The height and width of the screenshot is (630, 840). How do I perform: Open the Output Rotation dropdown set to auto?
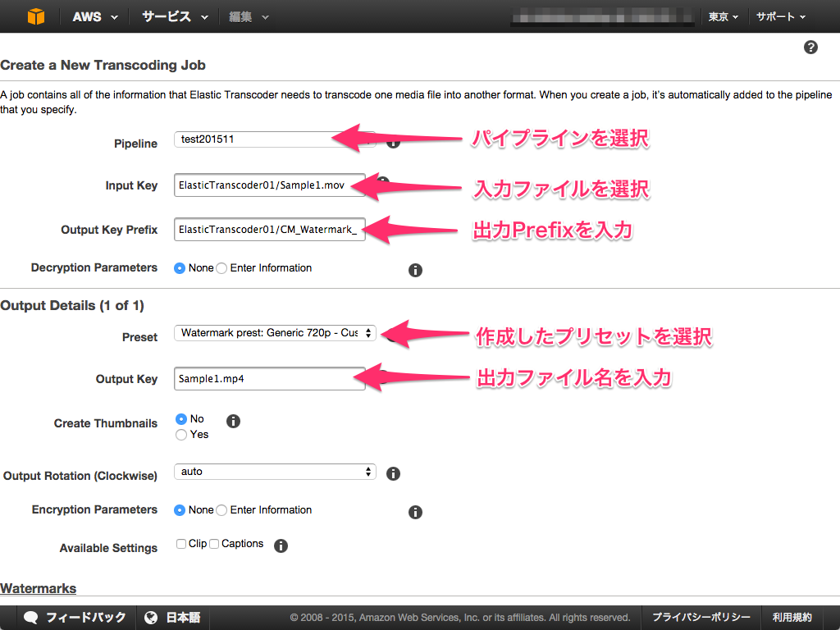pyautogui.click(x=275, y=472)
